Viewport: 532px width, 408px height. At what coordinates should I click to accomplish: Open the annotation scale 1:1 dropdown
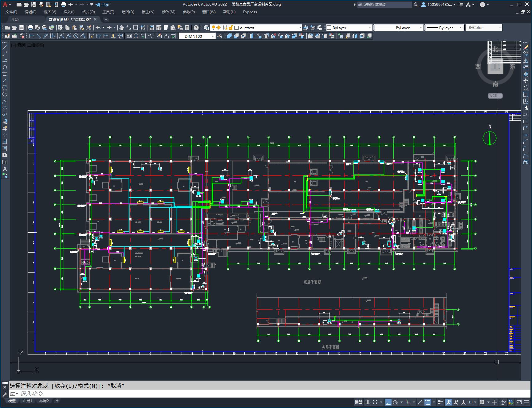coord(472,402)
